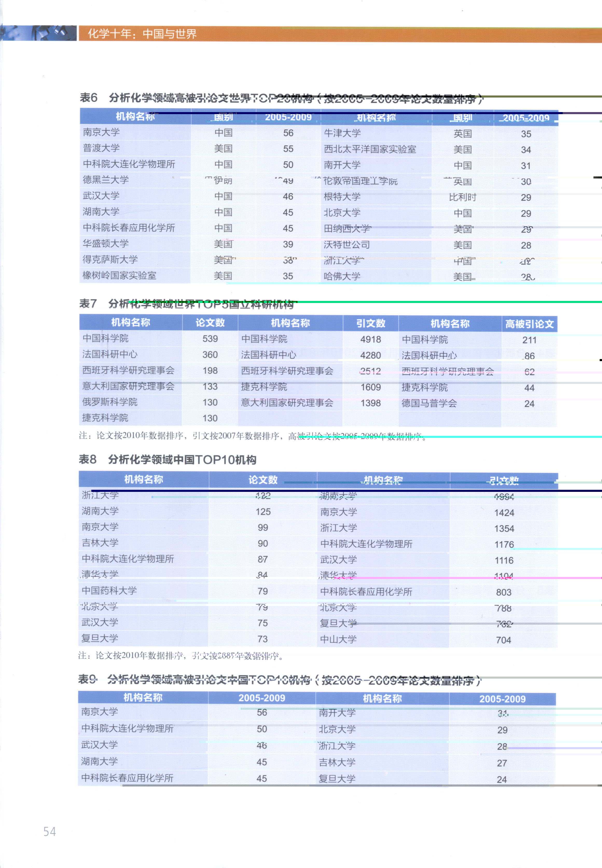Click the citation count 4918
Screen dimensions: 602x868
tap(370, 340)
